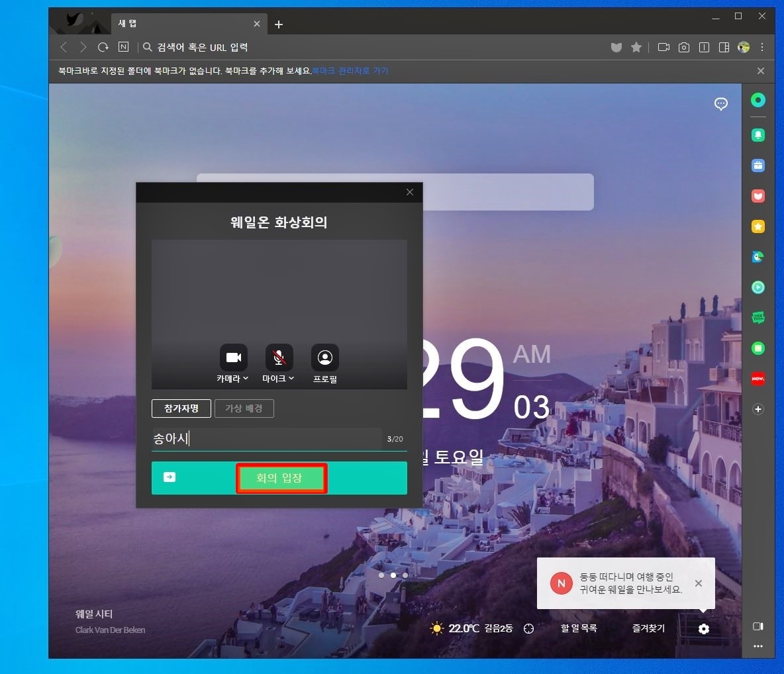Open the 북마크 관리자로 가기 link
This screenshot has width=784, height=674.
click(x=350, y=71)
